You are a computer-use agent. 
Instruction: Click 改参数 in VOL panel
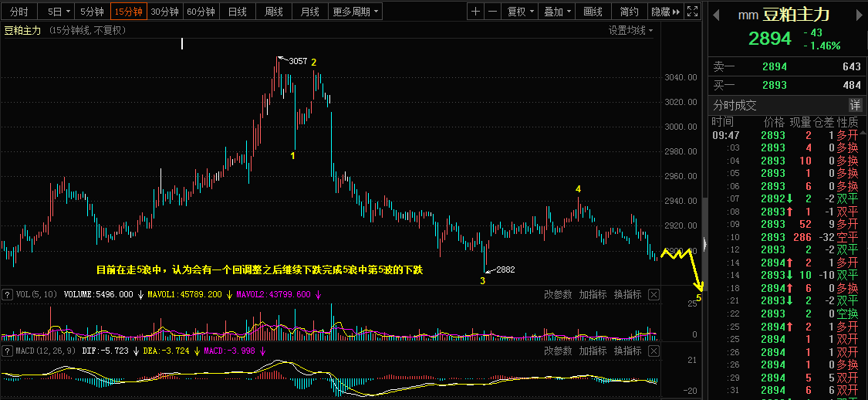point(558,295)
